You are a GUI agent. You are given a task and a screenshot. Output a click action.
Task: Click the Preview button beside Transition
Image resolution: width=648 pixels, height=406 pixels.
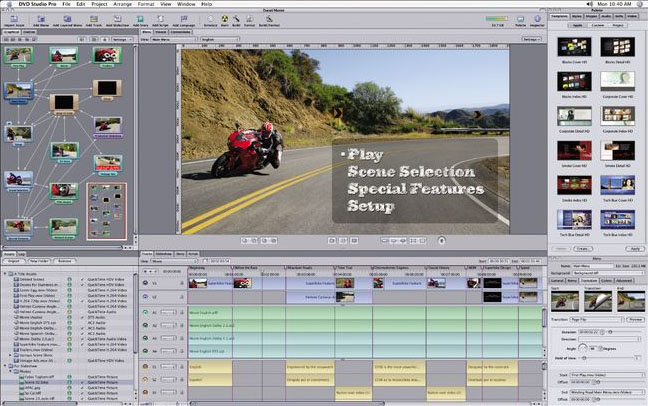tap(635, 320)
